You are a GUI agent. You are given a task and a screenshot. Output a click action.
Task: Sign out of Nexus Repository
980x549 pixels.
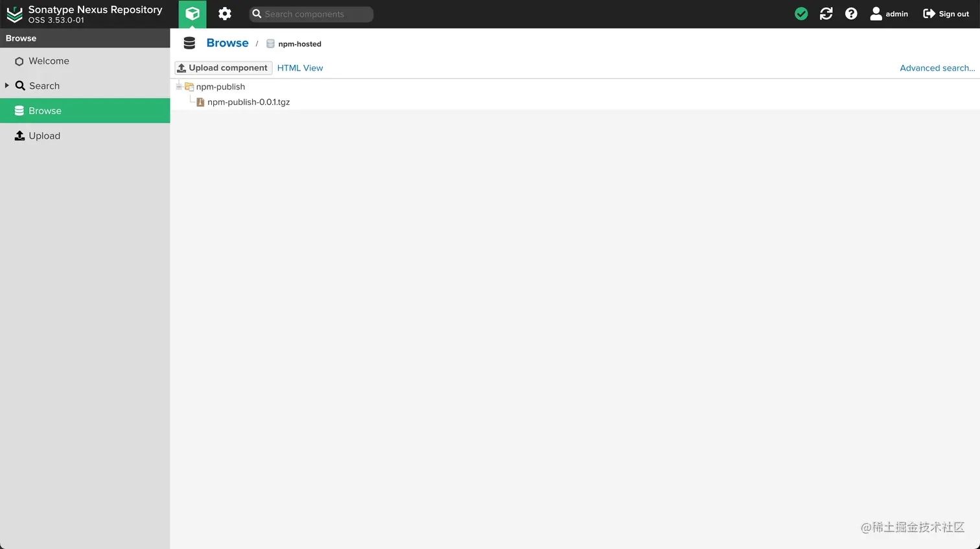(946, 14)
